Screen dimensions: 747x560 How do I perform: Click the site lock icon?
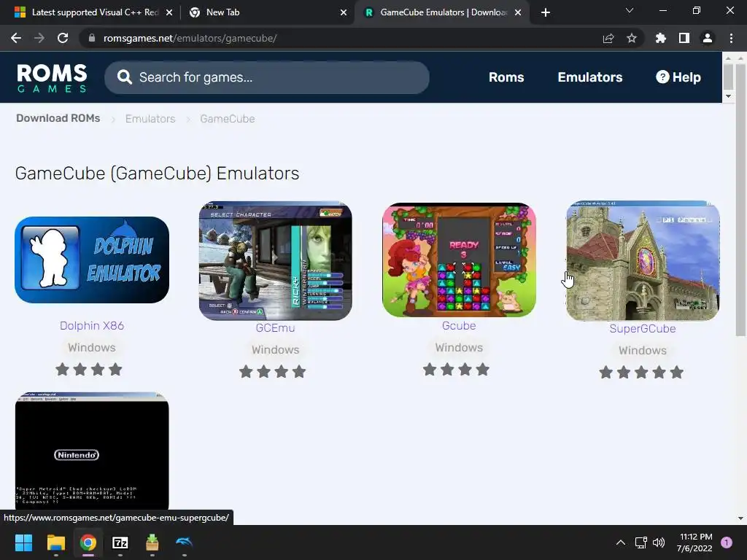click(x=92, y=38)
